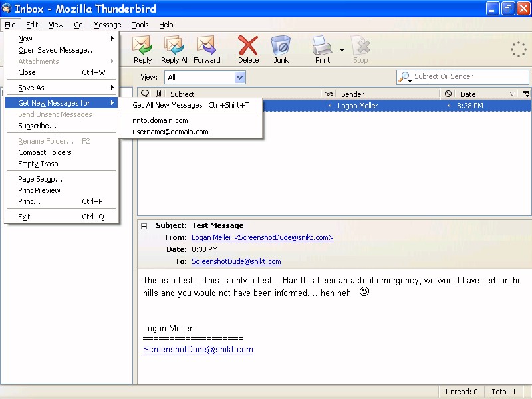Click the Reply toolbar icon
532x399 pixels.
tap(142, 49)
